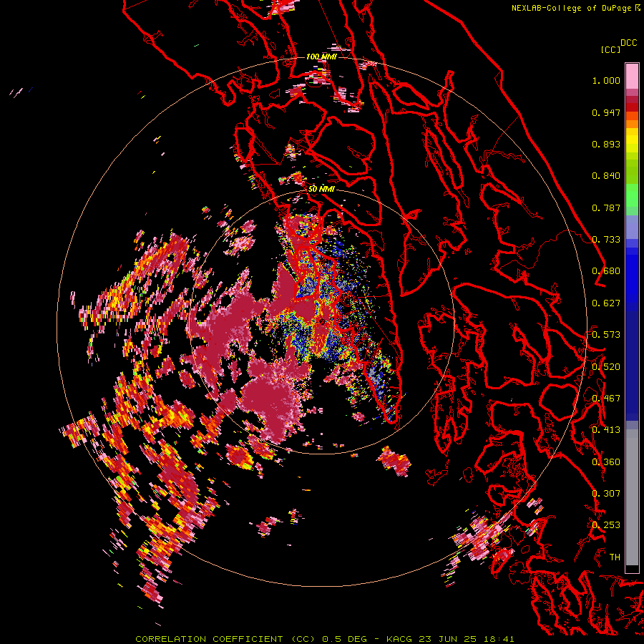The height and width of the screenshot is (644, 644).
Task: Click the 1.000 value on the color scale
Action: (606, 80)
